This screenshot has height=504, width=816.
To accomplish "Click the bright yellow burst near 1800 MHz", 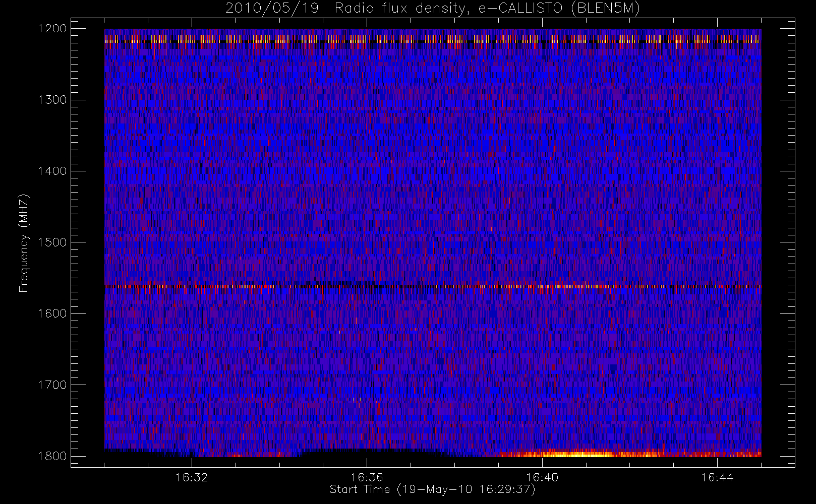I will 580,454.
